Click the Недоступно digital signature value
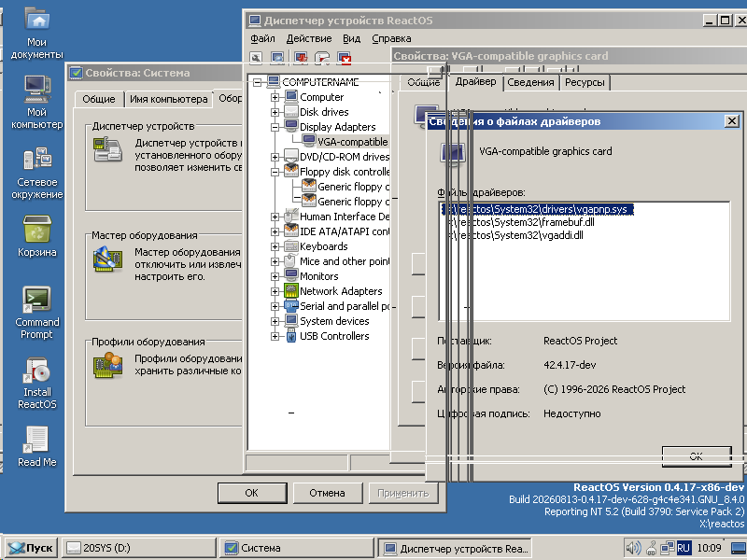The width and height of the screenshot is (747, 560). point(571,413)
